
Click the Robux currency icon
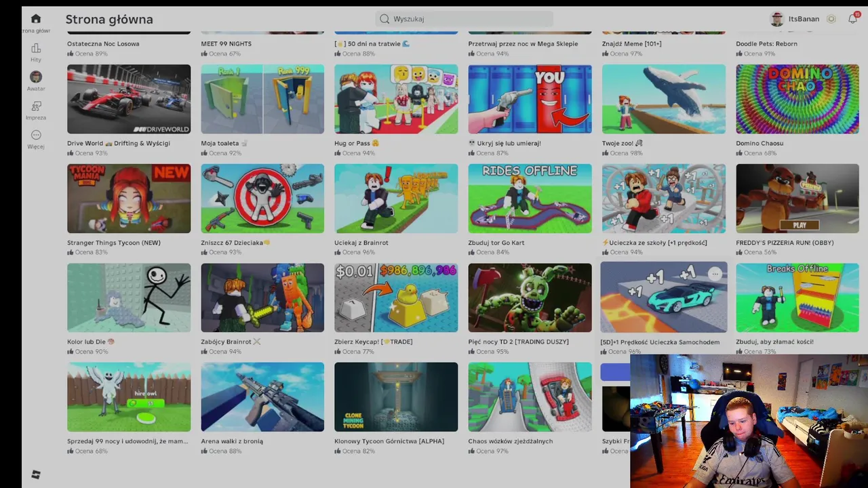click(x=831, y=19)
